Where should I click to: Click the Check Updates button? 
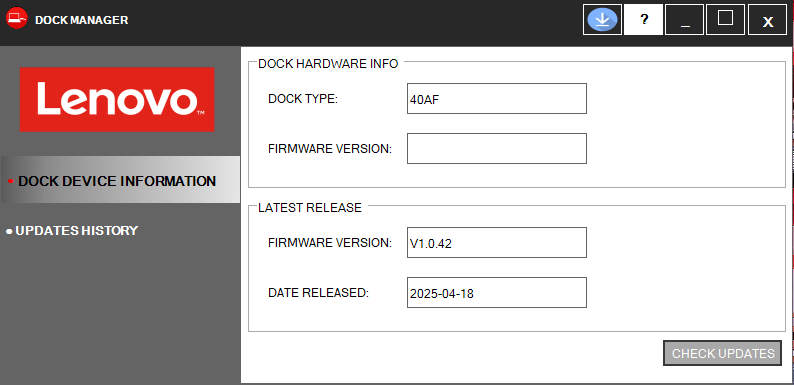723,353
